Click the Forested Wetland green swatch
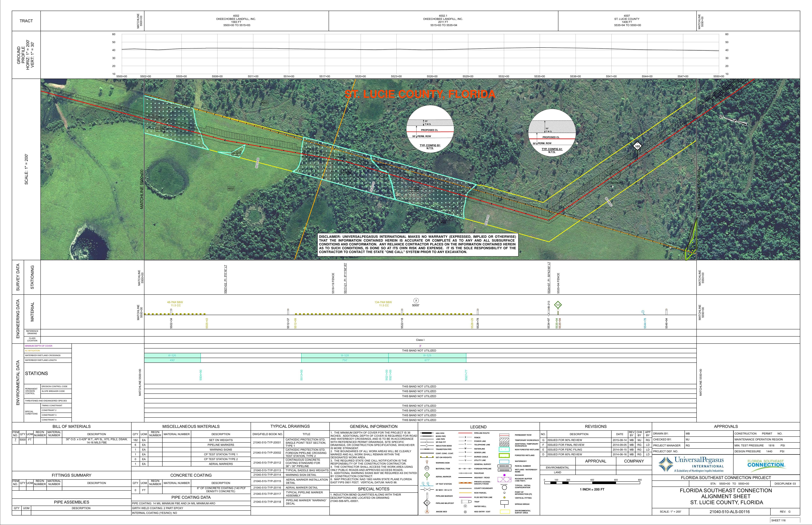 tap(504, 455)
